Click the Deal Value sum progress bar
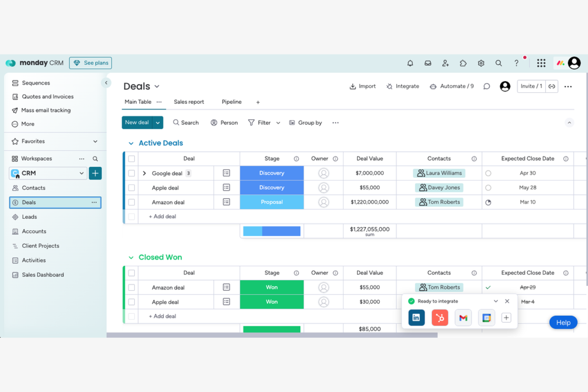This screenshot has width=588, height=392. tap(271, 231)
